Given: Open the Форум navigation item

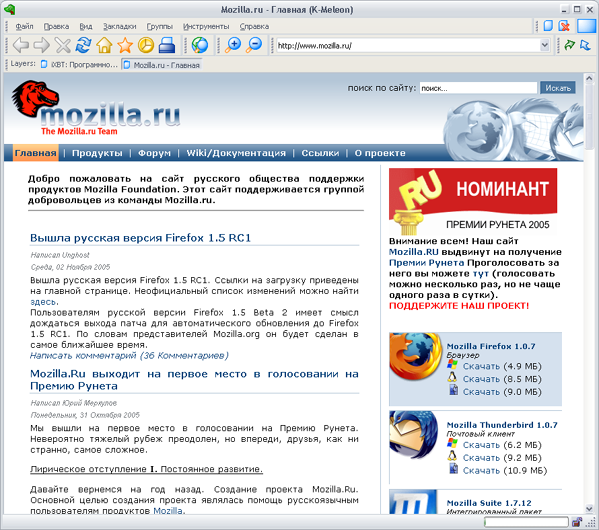Looking at the screenshot, I should point(154,153).
